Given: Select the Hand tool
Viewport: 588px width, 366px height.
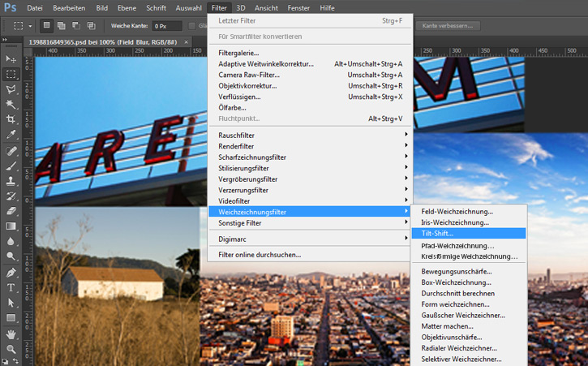Looking at the screenshot, I should tap(11, 334).
